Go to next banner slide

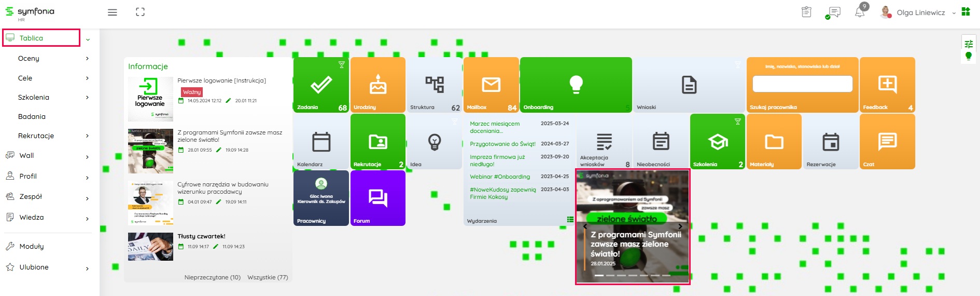[x=680, y=226]
